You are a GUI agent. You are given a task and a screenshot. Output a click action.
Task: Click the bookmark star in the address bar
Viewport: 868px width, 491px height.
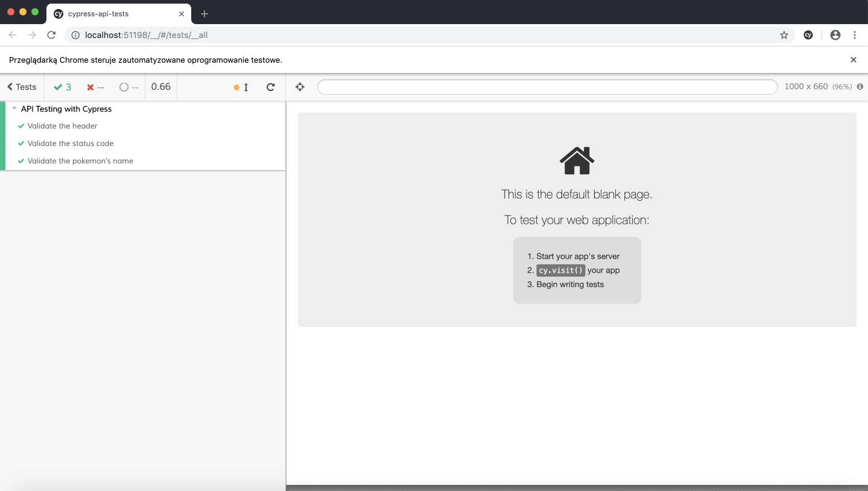tap(784, 35)
